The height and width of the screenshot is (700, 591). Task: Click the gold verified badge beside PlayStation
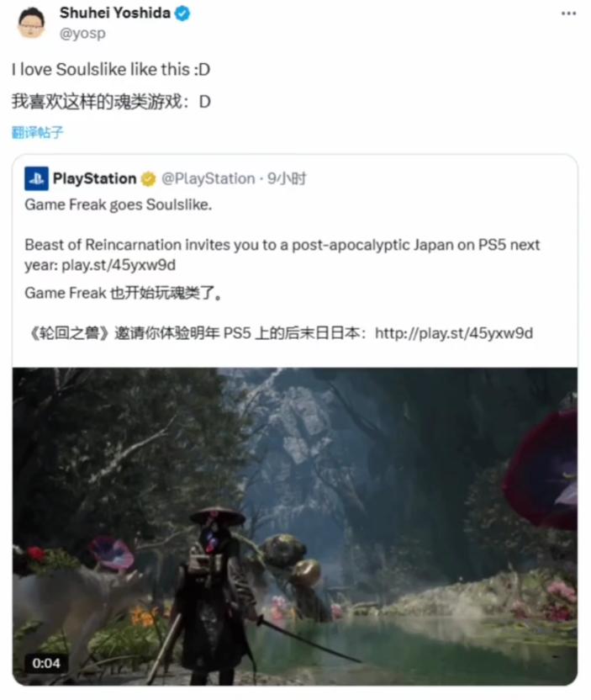click(x=149, y=179)
